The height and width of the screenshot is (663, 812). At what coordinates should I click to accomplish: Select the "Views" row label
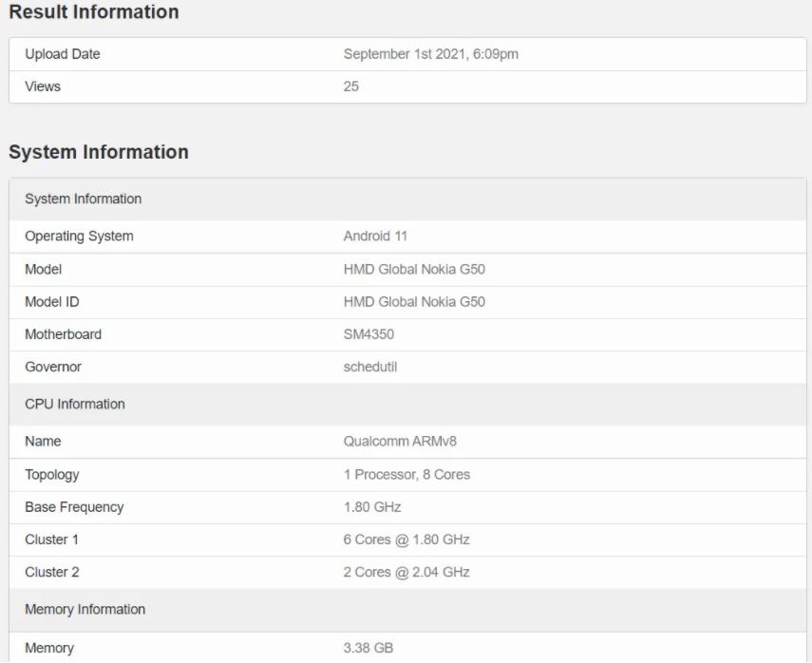tap(43, 86)
